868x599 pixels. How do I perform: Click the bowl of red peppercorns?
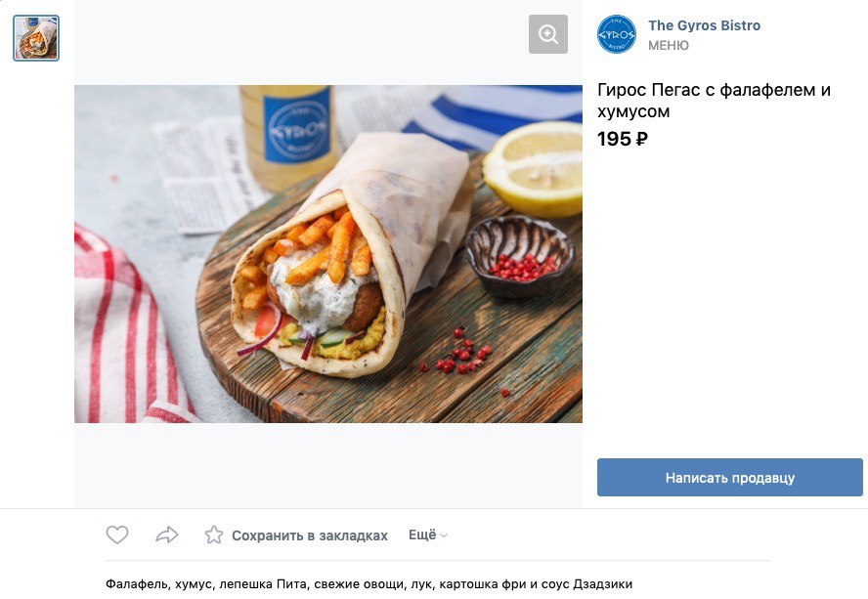click(520, 257)
